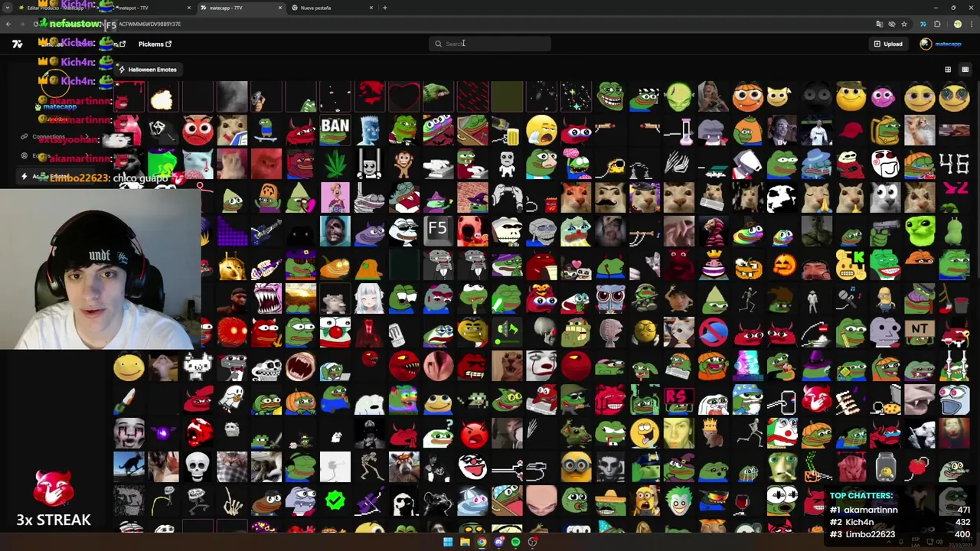
Task: Open the white skull emote
Action: tap(197, 466)
